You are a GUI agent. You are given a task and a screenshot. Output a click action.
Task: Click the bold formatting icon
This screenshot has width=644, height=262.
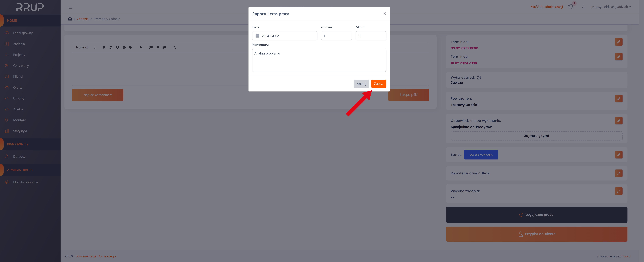104,47
